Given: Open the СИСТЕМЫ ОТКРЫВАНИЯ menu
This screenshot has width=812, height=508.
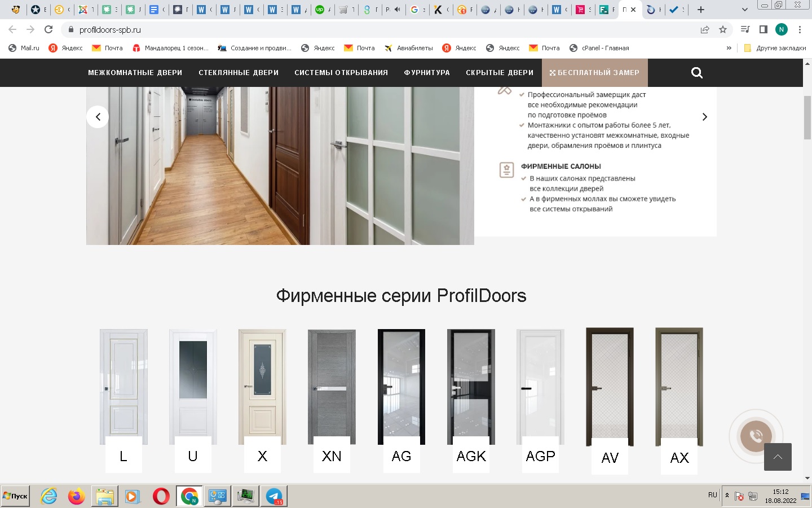Looking at the screenshot, I should (x=341, y=73).
